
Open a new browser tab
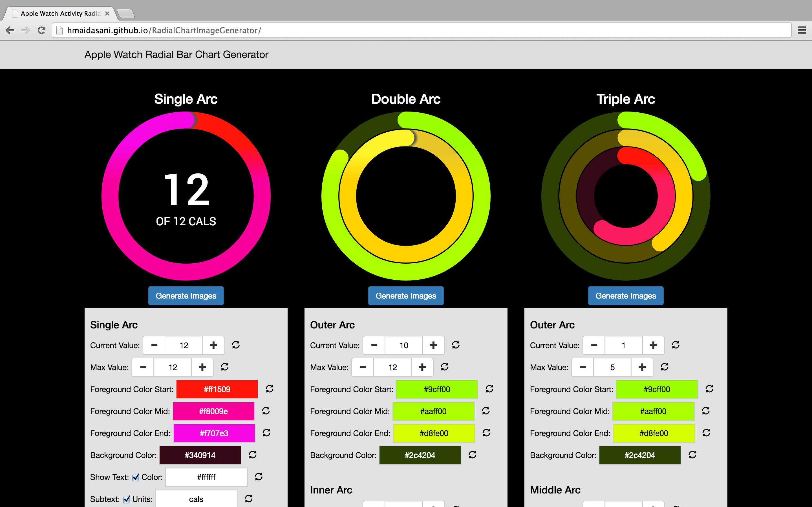pos(126,14)
